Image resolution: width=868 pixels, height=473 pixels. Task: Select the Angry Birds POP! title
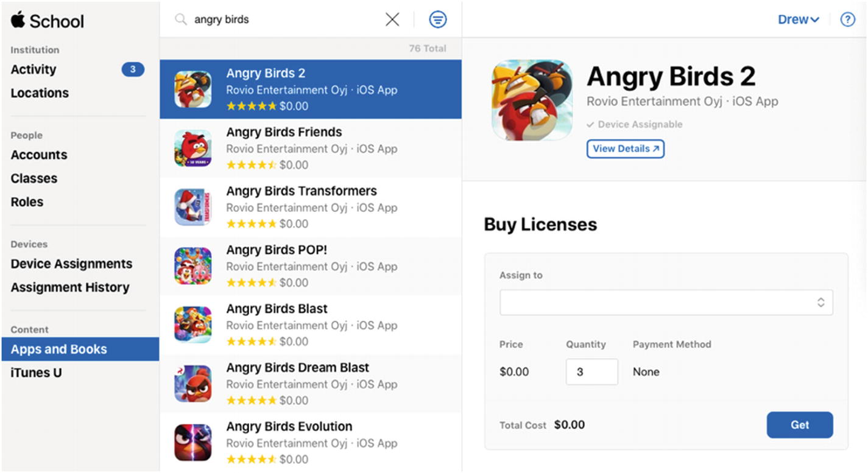277,250
